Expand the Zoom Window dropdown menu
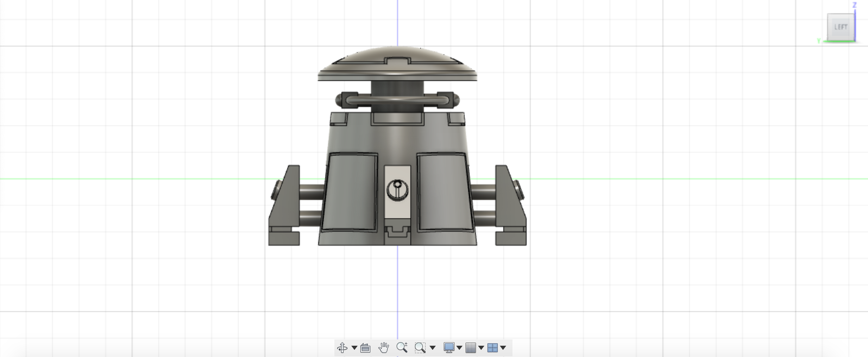Image resolution: width=868 pixels, height=357 pixels. click(x=432, y=347)
